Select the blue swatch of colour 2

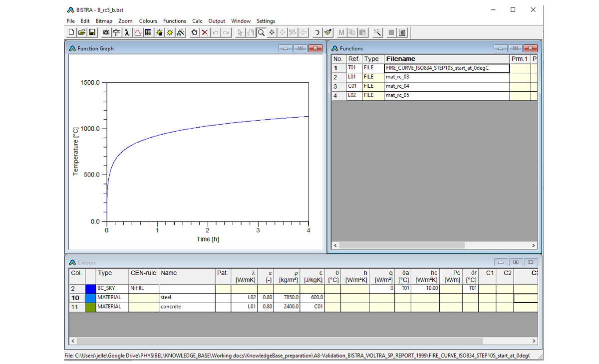point(90,288)
